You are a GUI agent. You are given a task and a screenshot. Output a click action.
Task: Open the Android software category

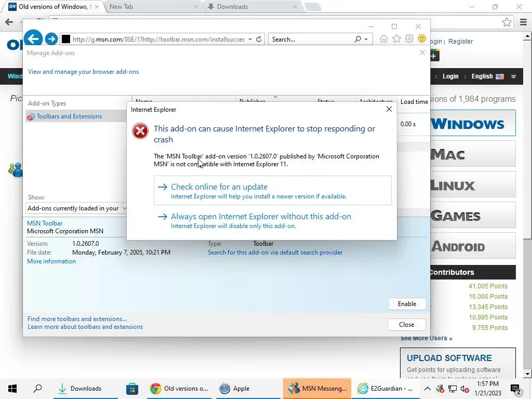[473, 246]
